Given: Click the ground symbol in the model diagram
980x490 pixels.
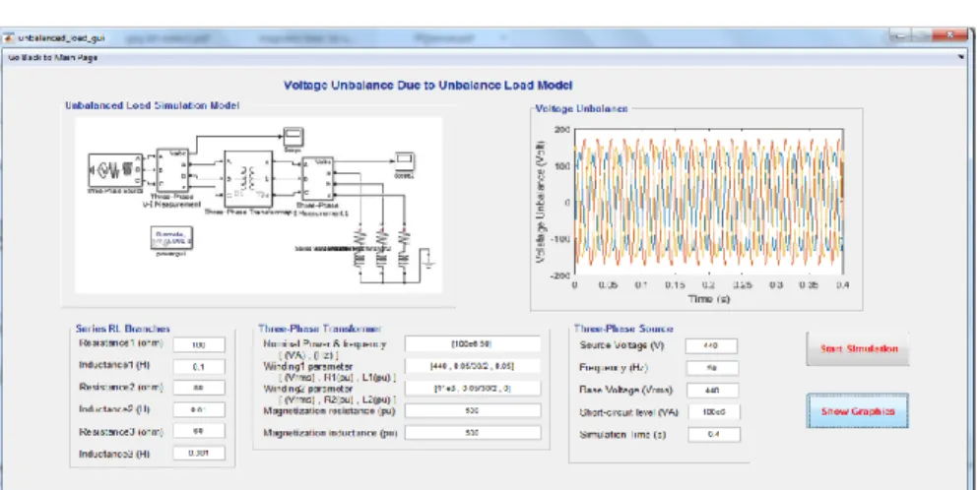Looking at the screenshot, I should (x=428, y=259).
